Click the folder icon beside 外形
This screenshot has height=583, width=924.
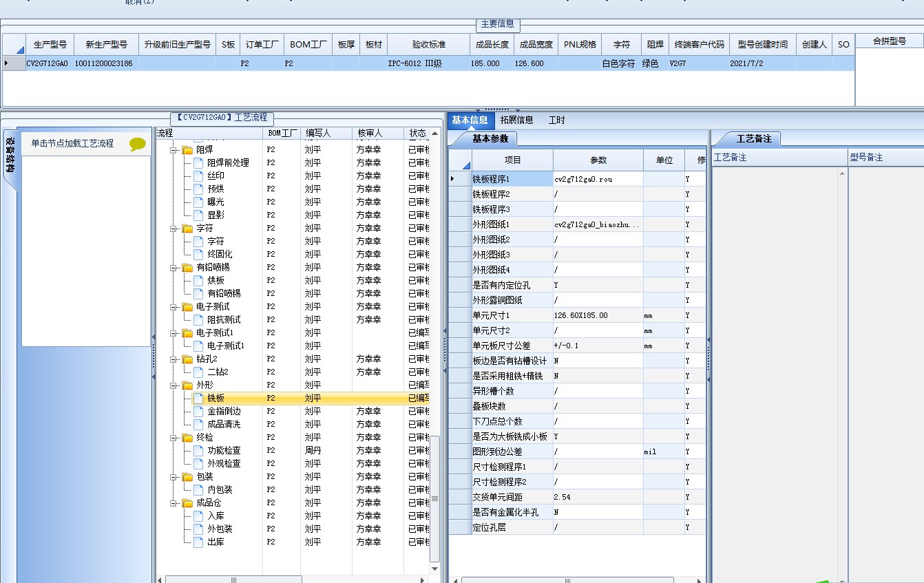pyautogui.click(x=187, y=385)
